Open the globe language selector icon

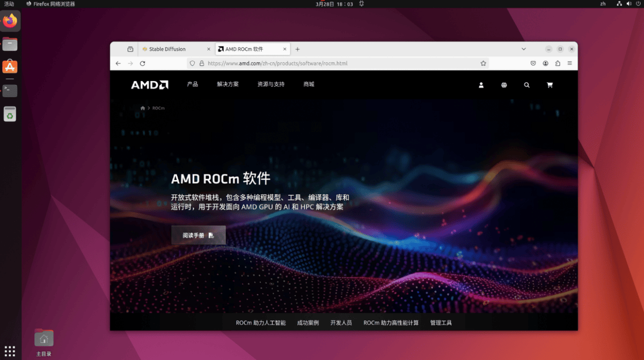point(503,85)
